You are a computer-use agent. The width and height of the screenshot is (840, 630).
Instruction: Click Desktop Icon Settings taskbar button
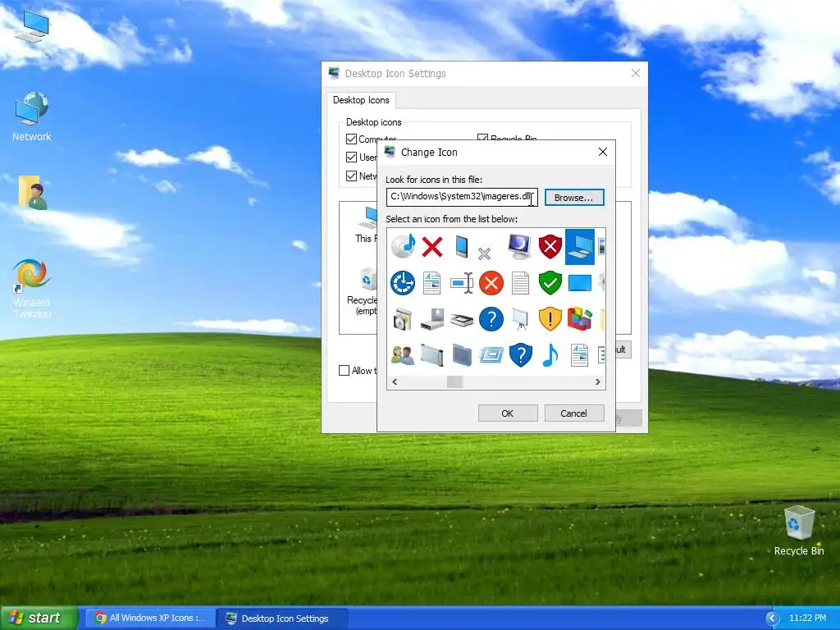(283, 619)
